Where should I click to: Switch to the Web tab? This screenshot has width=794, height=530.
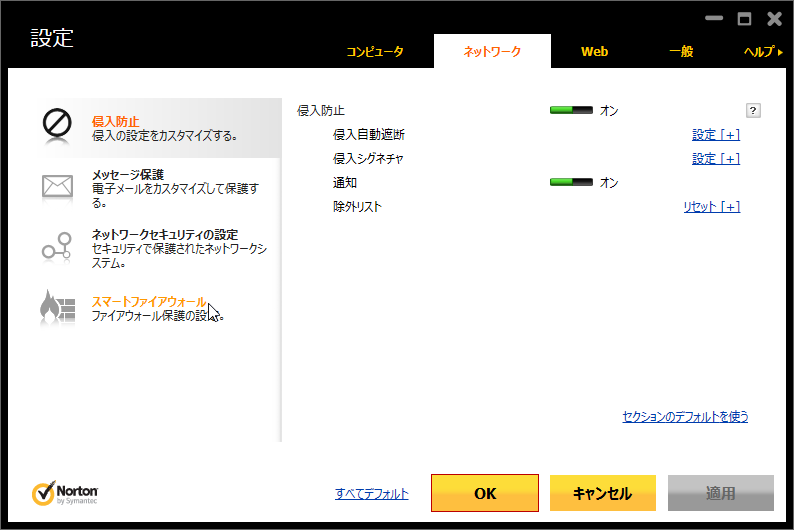coord(595,52)
